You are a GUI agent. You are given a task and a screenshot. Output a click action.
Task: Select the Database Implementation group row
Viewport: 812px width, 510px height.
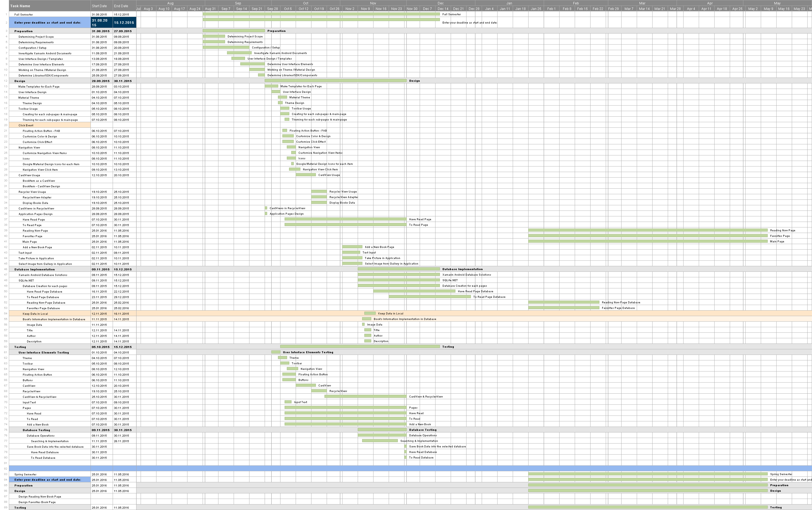point(34,269)
